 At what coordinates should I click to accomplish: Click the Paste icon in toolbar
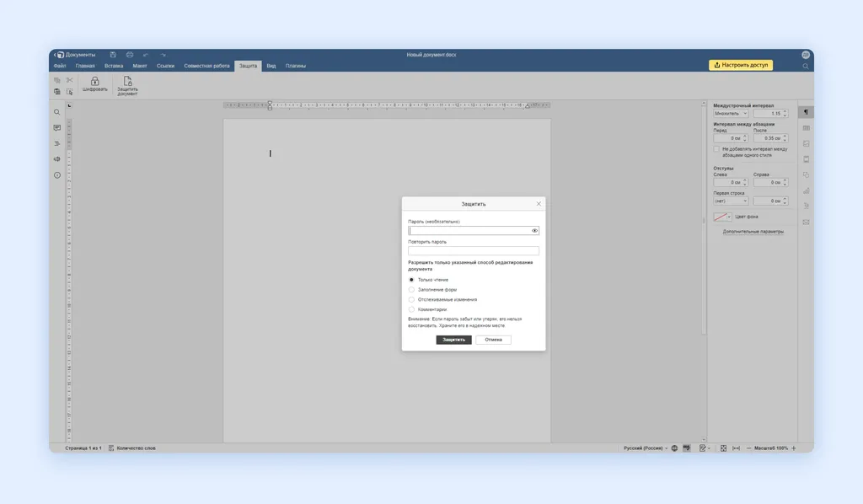tap(57, 91)
